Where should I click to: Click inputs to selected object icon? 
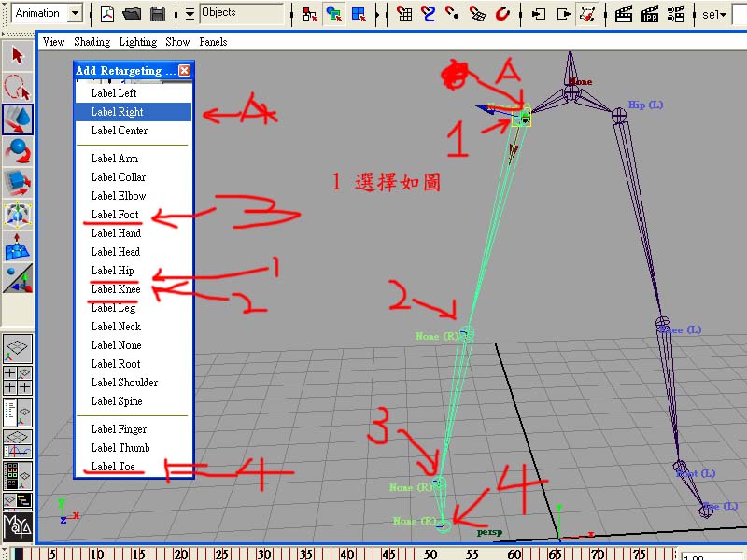[539, 14]
